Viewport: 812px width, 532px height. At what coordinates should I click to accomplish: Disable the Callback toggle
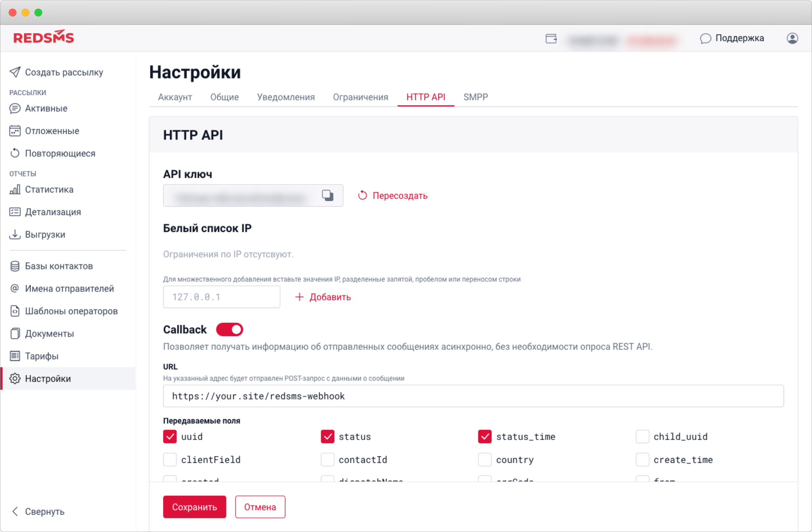point(229,329)
